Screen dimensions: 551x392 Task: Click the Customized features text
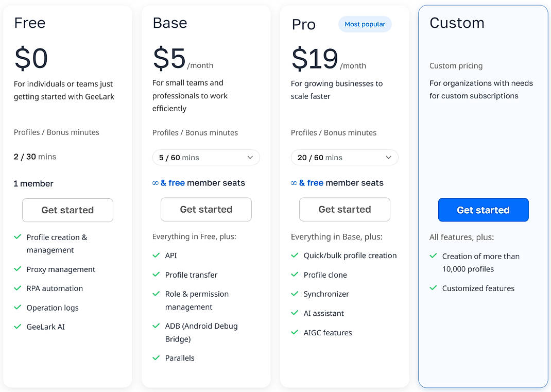[x=478, y=288]
